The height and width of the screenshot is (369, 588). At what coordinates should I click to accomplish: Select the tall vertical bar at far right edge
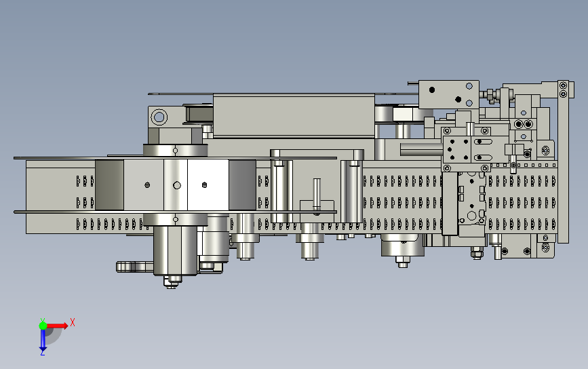pos(563,161)
